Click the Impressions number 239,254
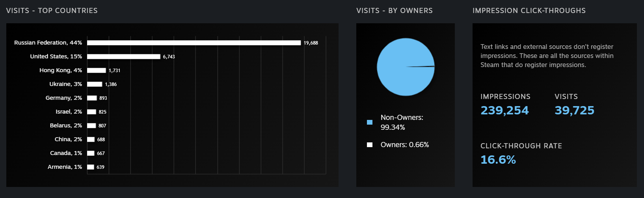The height and width of the screenshot is (198, 644). (504, 110)
